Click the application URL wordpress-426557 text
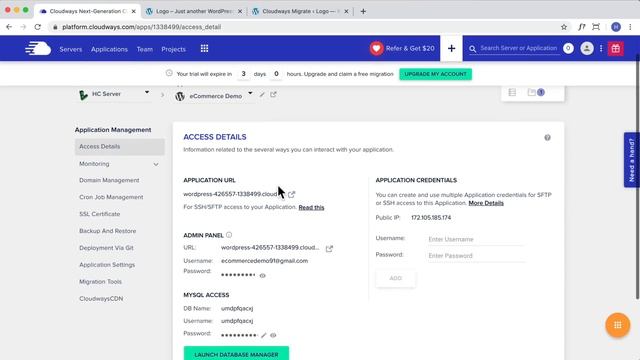The width and height of the screenshot is (640, 360). point(230,194)
